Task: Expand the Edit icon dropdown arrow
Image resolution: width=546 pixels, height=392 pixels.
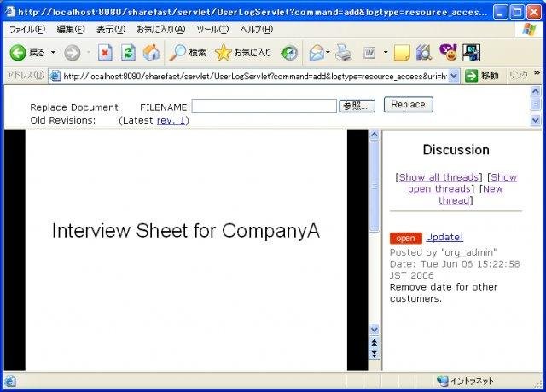Action: 386,53
